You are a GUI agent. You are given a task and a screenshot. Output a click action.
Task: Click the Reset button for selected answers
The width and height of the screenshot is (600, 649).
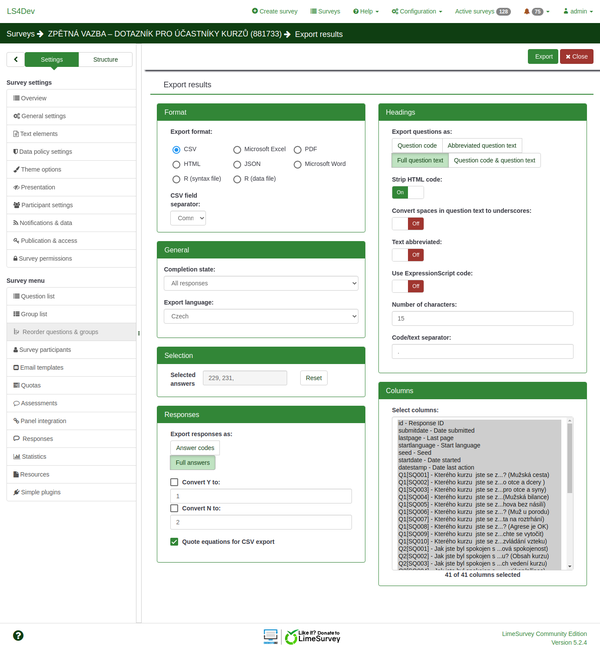(x=314, y=378)
